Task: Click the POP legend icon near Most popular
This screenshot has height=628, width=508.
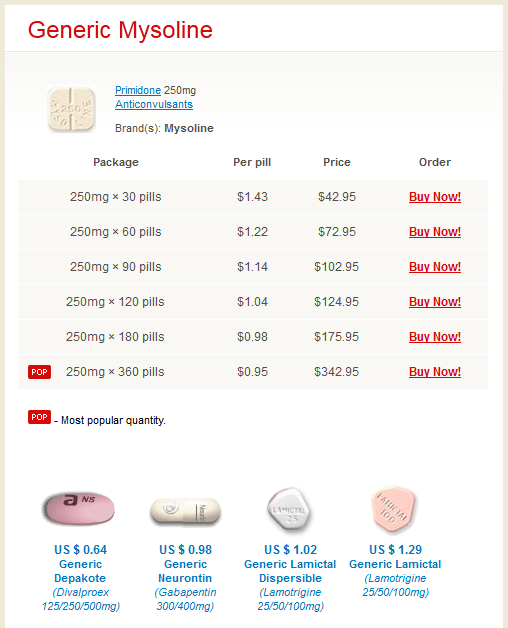Action: point(39,417)
